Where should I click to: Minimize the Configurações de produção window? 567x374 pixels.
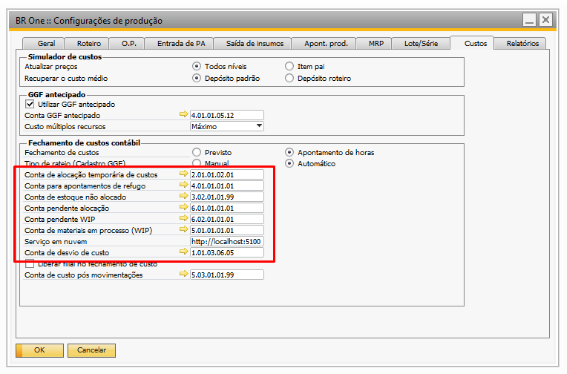click(x=529, y=20)
